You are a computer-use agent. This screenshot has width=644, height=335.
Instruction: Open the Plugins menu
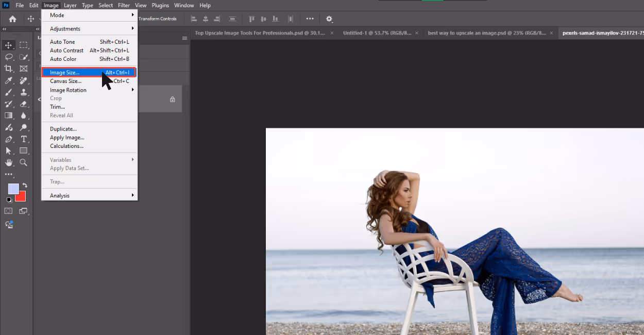[160, 5]
